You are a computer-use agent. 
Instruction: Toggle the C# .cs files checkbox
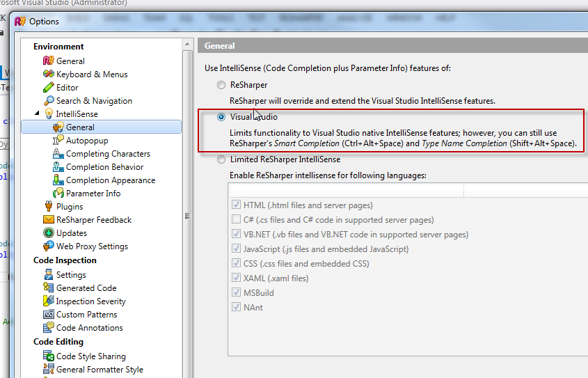[x=236, y=219]
